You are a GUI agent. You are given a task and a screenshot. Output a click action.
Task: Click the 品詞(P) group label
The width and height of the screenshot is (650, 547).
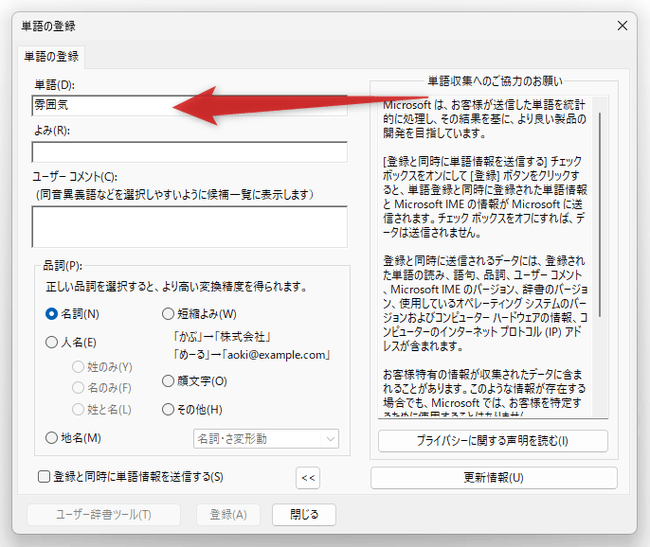coord(63,265)
